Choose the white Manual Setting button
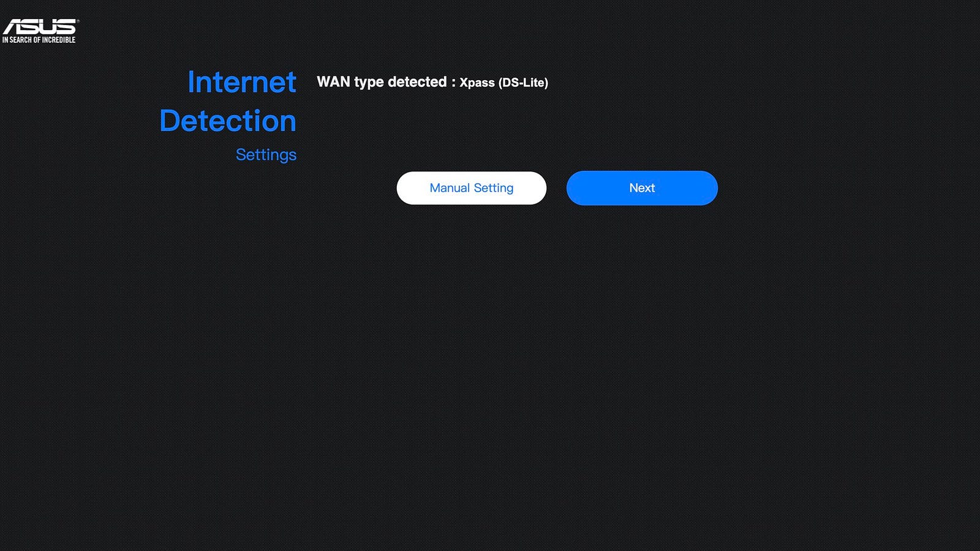Image resolution: width=980 pixels, height=551 pixels. (472, 188)
